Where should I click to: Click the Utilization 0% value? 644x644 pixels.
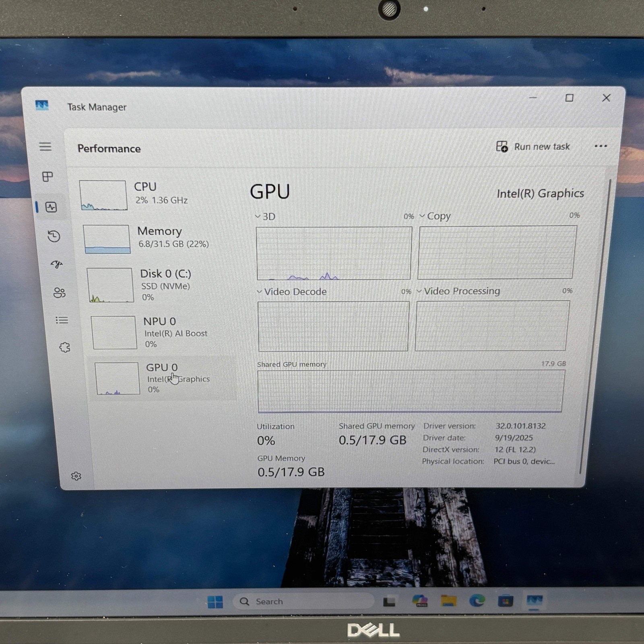click(x=266, y=441)
